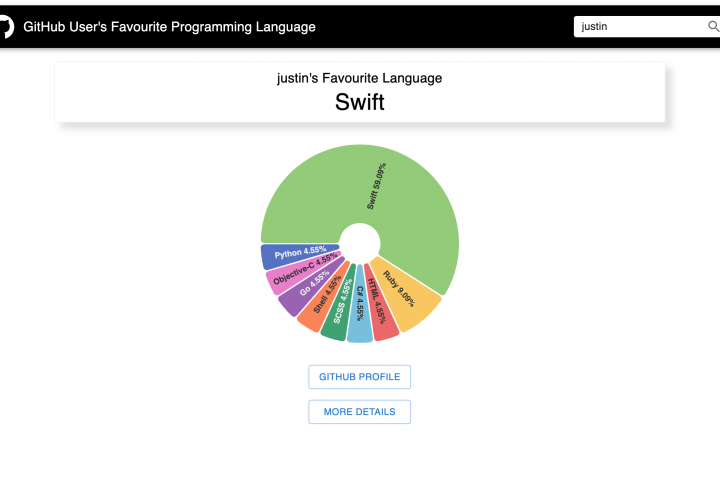Click empty area of black header bar

click(450, 27)
